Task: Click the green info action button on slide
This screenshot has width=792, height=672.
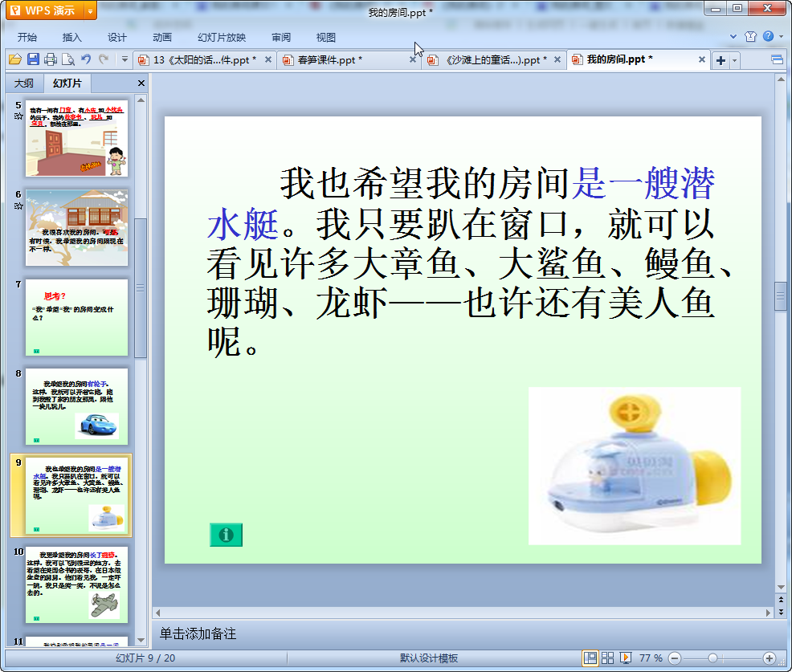Action: click(226, 535)
